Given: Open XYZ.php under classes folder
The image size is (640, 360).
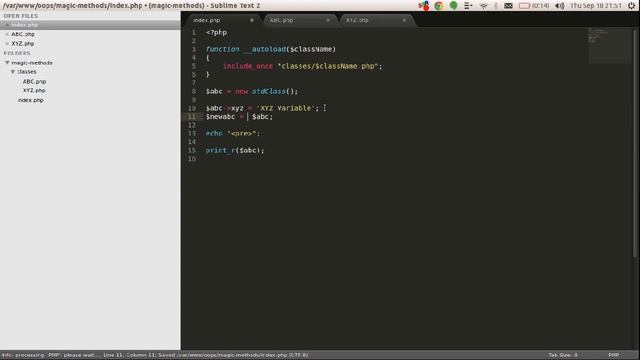Looking at the screenshot, I should [34, 91].
